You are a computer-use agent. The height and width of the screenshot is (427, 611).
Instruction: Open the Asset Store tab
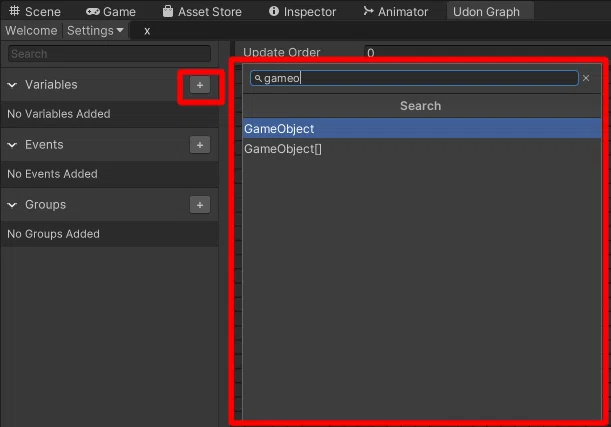[202, 11]
